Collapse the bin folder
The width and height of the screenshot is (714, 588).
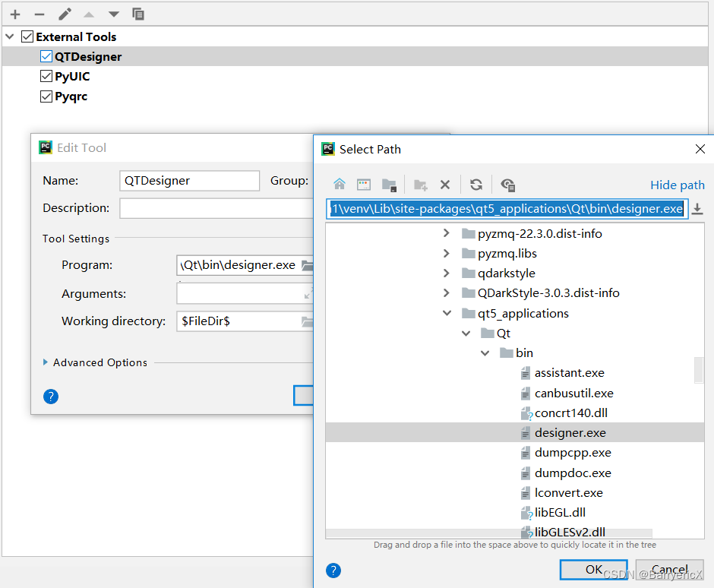coord(485,353)
